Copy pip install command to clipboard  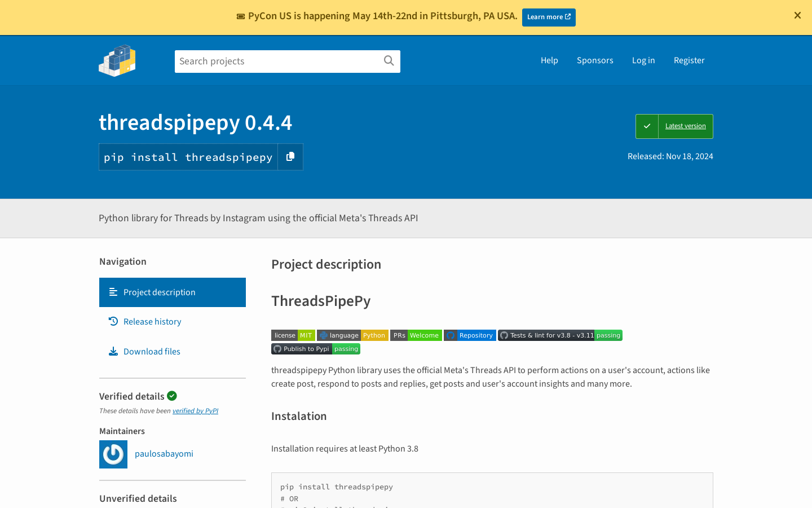point(290,157)
